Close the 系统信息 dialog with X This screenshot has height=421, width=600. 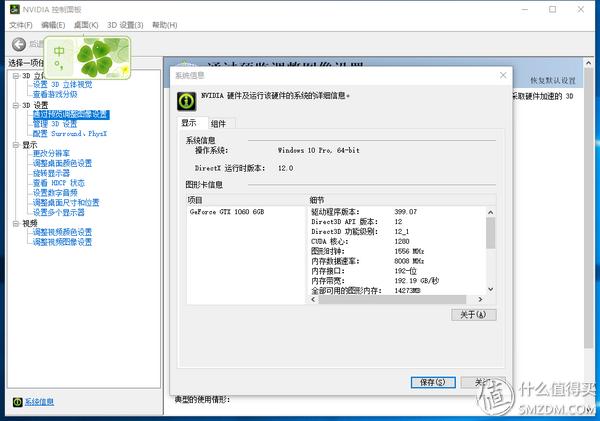click(503, 75)
